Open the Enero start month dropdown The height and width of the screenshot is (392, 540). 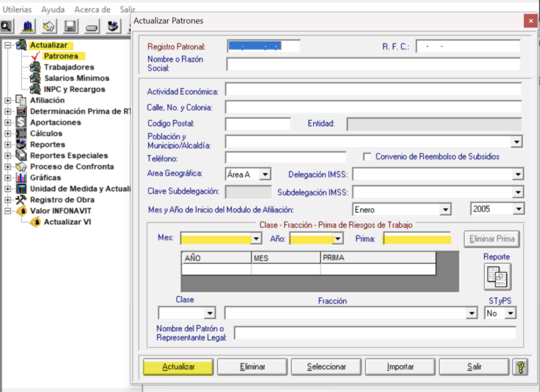[445, 209]
